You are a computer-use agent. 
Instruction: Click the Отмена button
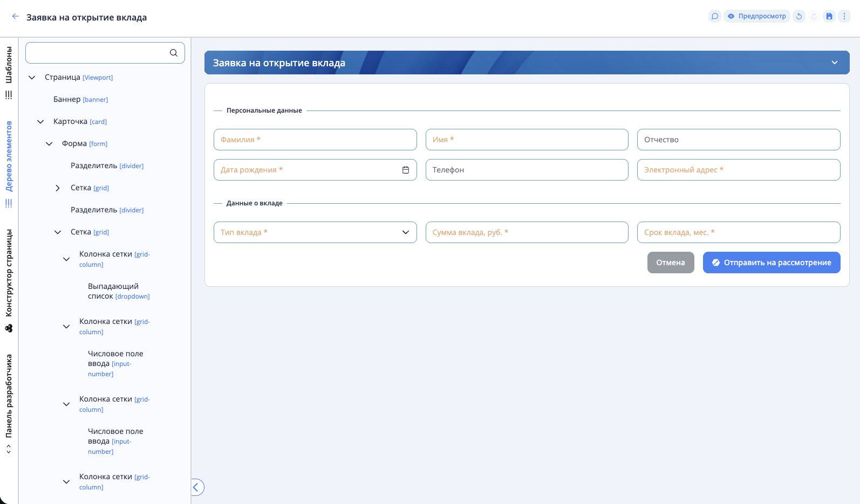coord(670,263)
